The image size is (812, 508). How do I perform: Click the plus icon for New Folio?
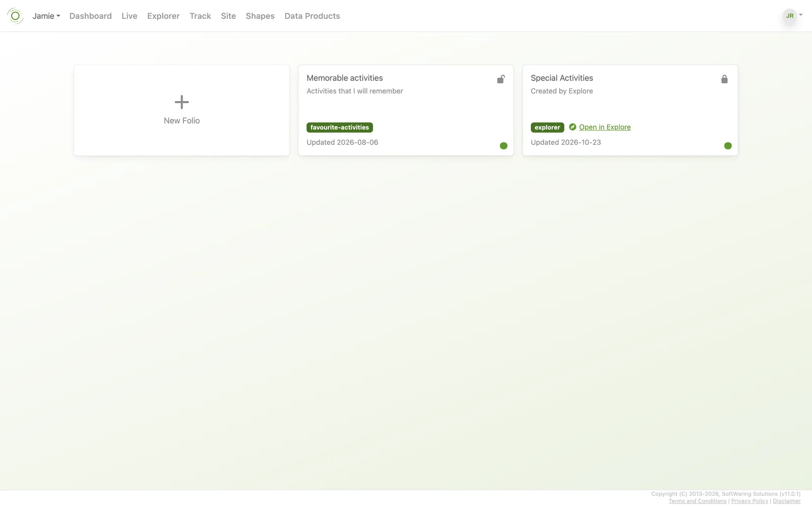(182, 102)
